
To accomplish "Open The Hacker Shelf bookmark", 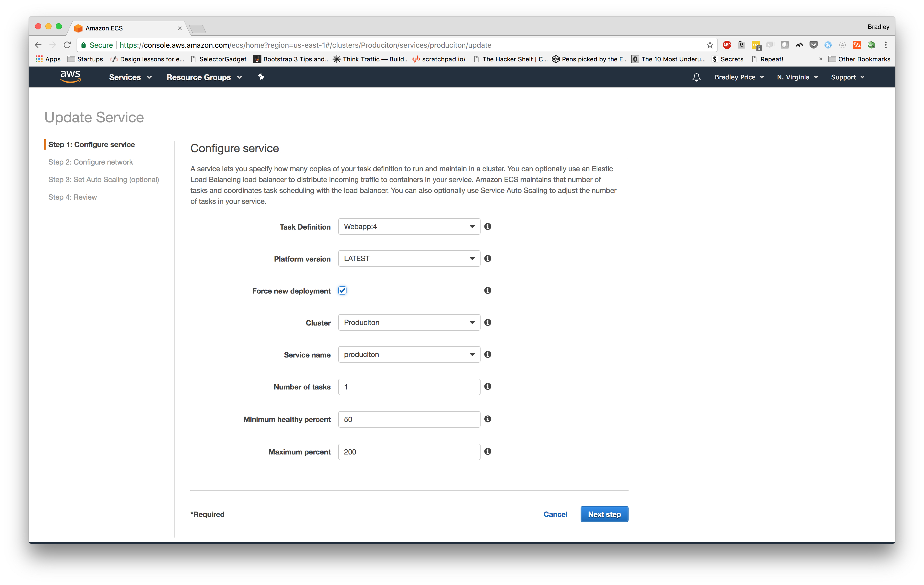I will click(511, 59).
